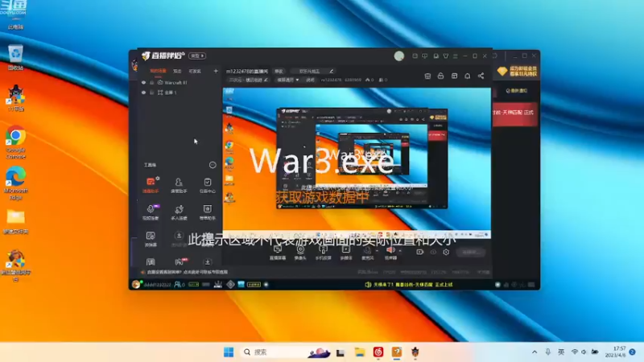This screenshot has width=644, height=362.
Task: Click the diamond icon in bottom status bar
Action: pyautogui.click(x=230, y=284)
